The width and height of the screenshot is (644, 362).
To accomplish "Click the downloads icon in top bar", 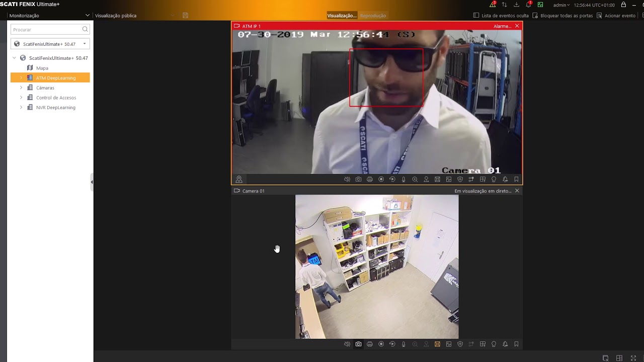I will (x=516, y=5).
